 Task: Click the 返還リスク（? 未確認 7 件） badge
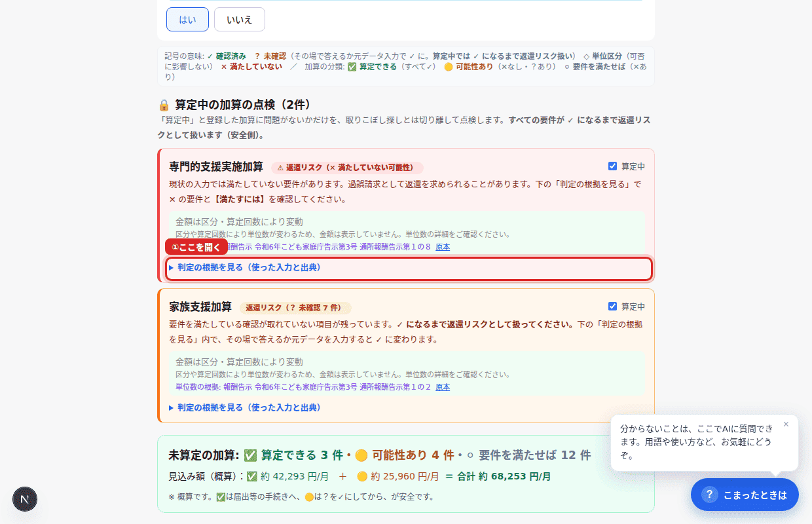click(x=295, y=308)
